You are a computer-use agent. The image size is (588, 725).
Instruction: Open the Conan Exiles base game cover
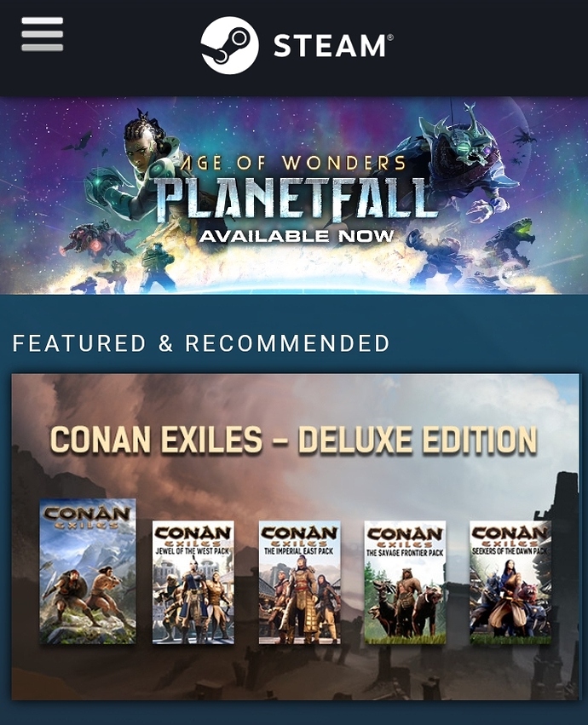pos(88,572)
